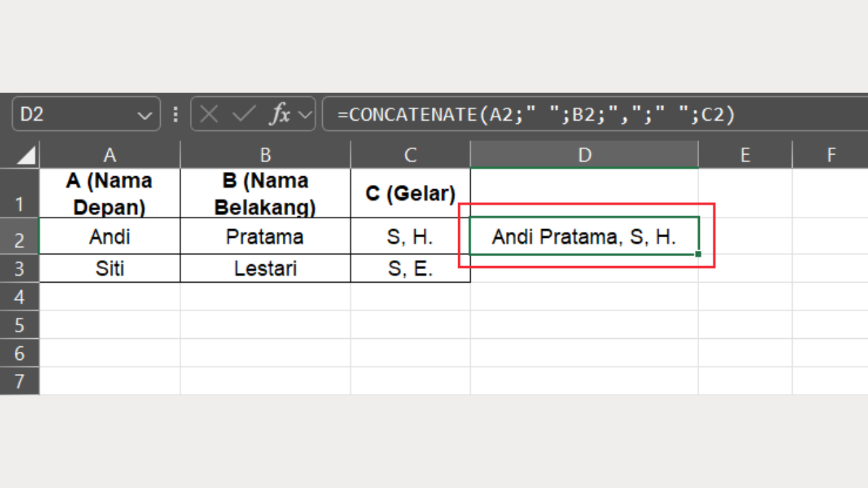Click the cell containing Lestari

click(265, 268)
